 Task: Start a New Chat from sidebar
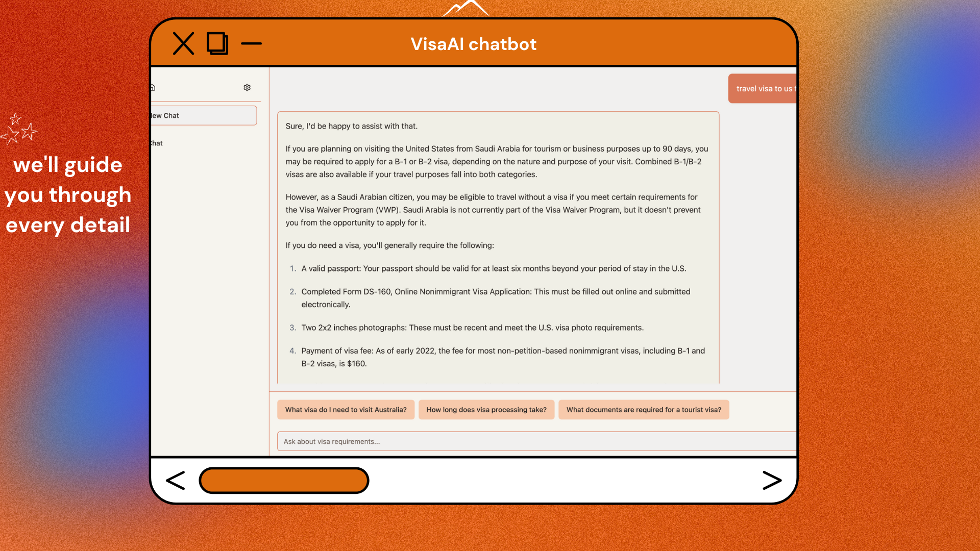tap(204, 116)
